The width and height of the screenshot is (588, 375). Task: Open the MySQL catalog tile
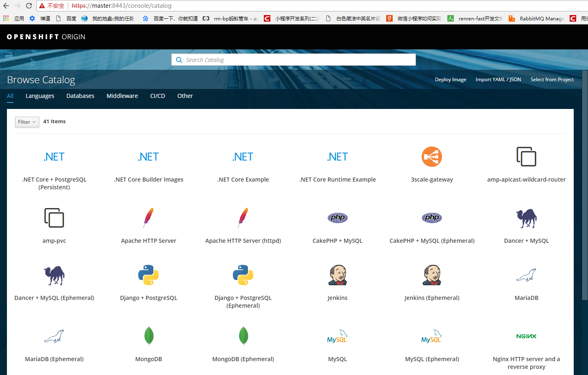[x=337, y=343]
